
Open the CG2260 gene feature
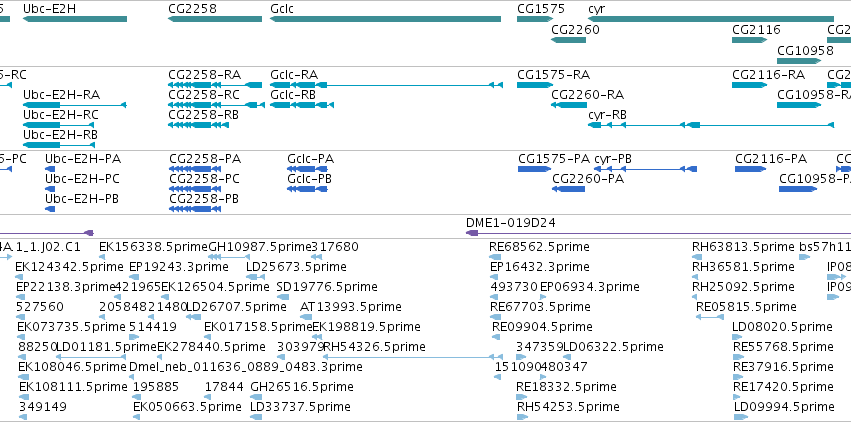(568, 40)
